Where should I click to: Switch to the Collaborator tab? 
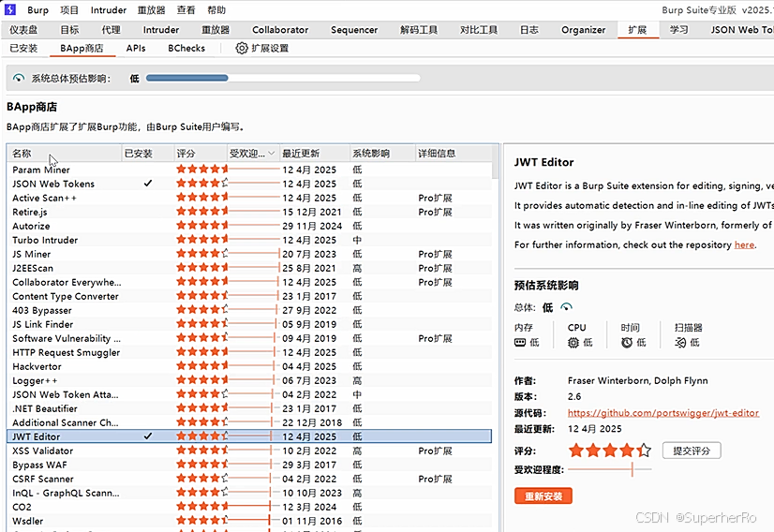click(280, 30)
